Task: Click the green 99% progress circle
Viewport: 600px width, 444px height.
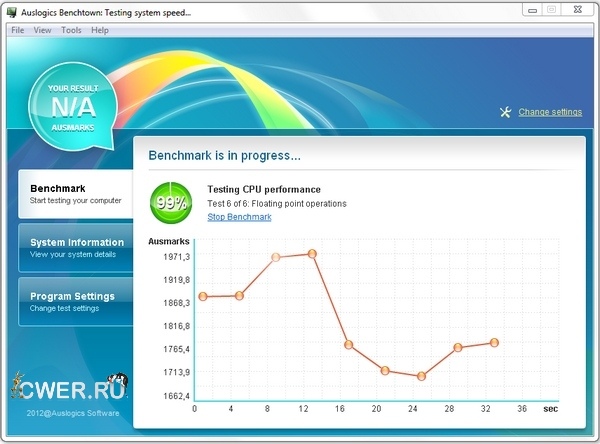Action: click(170, 202)
